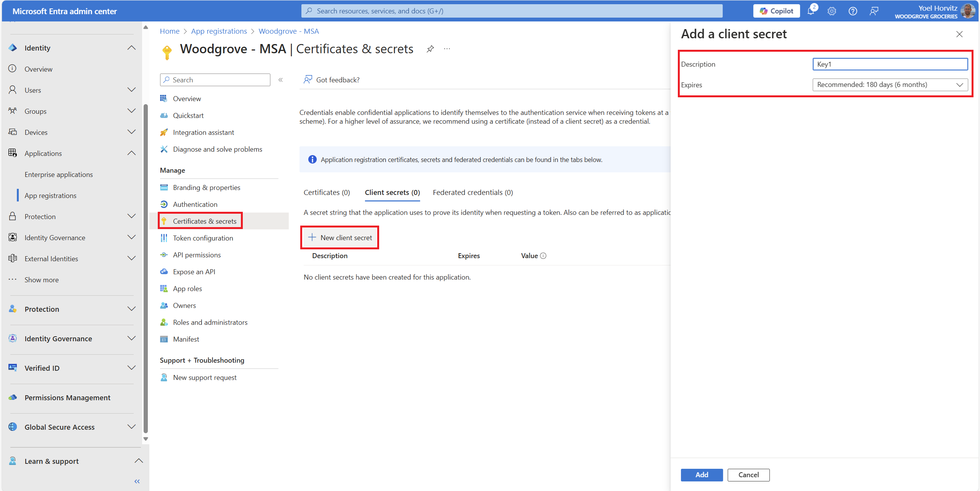Click the Value info icon
This screenshot has width=980, height=491.
tap(543, 256)
